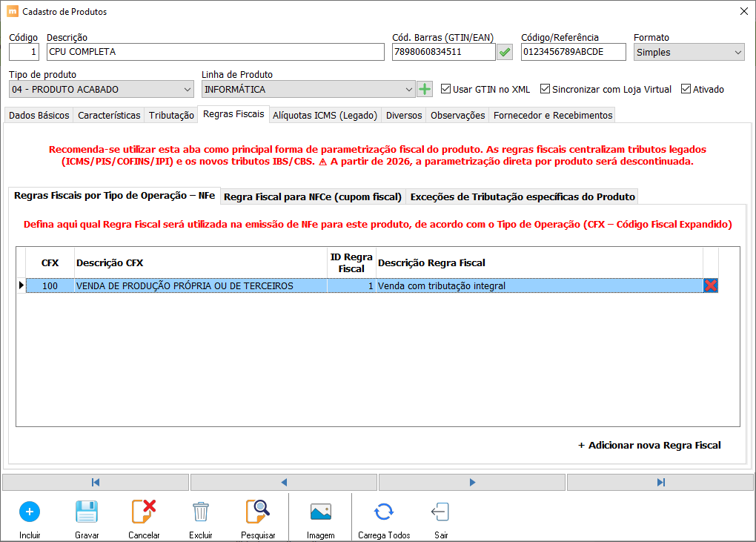Click the Imagem picture icon
Image resolution: width=756 pixels, height=542 pixels.
[320, 512]
